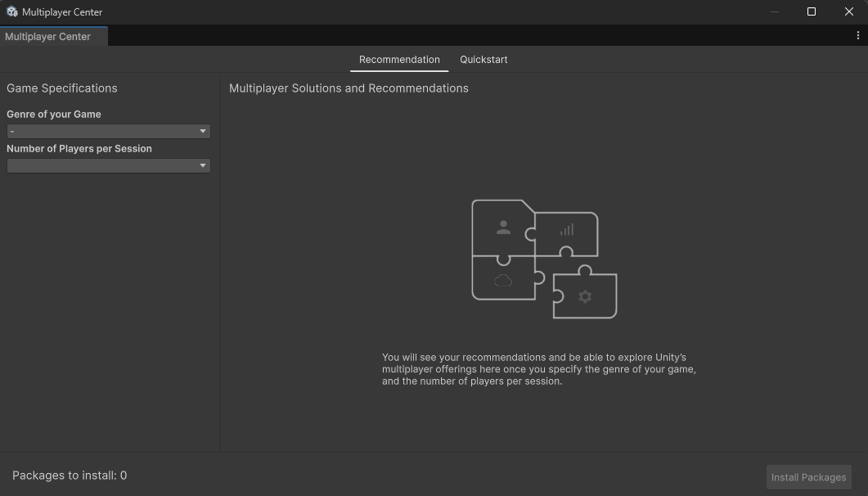Image resolution: width=868 pixels, height=496 pixels.
Task: Open the Genre of your Game dropdown
Action: pos(109,131)
